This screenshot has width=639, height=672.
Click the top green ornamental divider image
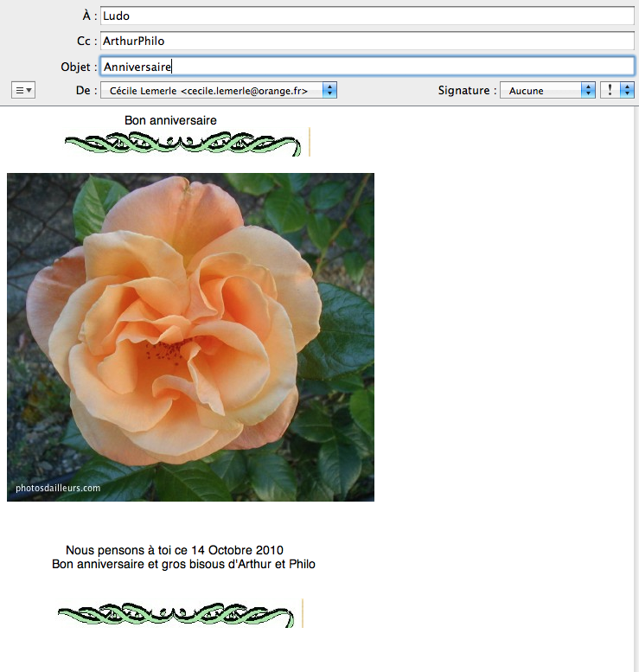[187, 143]
